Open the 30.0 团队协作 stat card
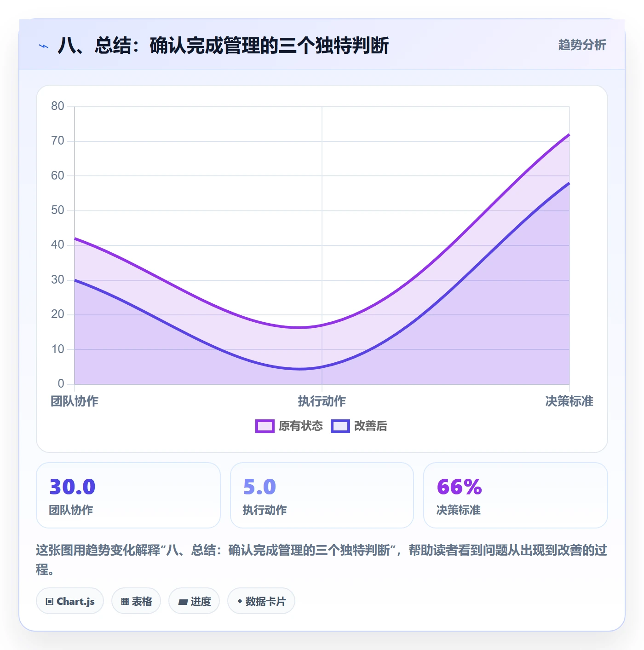 [128, 495]
